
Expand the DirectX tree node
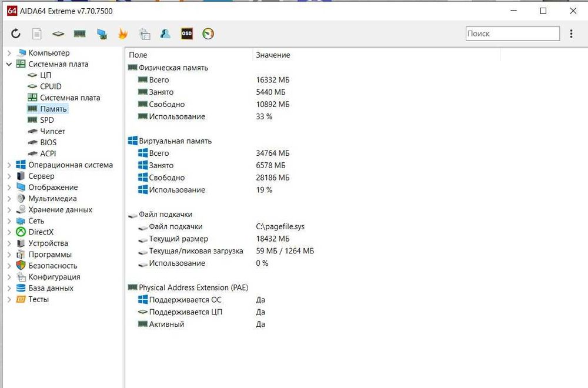coord(9,232)
